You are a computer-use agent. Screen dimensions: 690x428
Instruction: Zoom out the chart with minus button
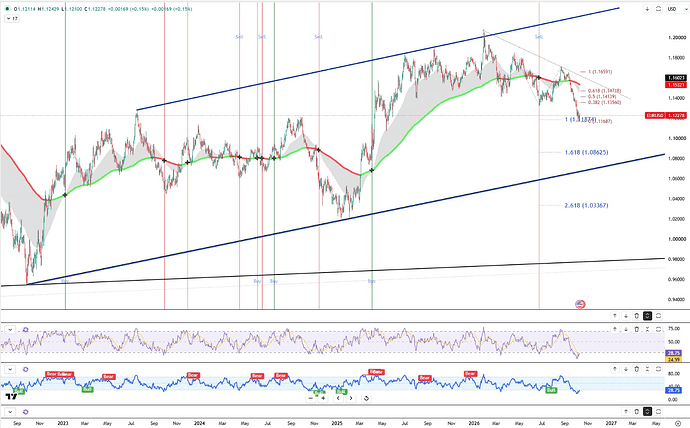311,398
